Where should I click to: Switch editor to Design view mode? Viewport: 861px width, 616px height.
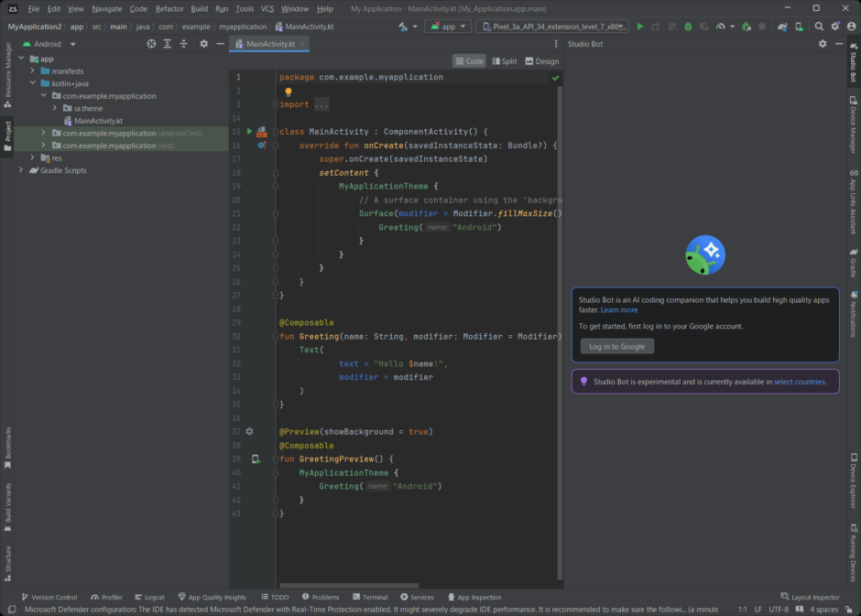coord(542,61)
